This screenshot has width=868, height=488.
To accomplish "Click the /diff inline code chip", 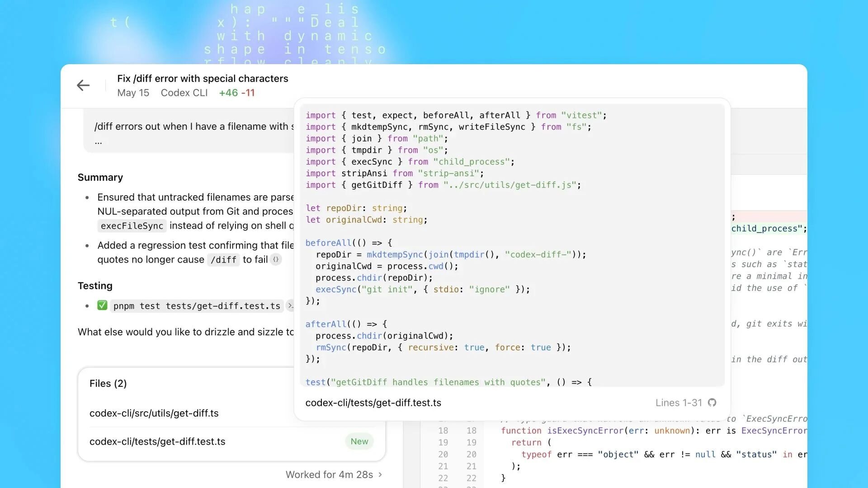I will (223, 260).
